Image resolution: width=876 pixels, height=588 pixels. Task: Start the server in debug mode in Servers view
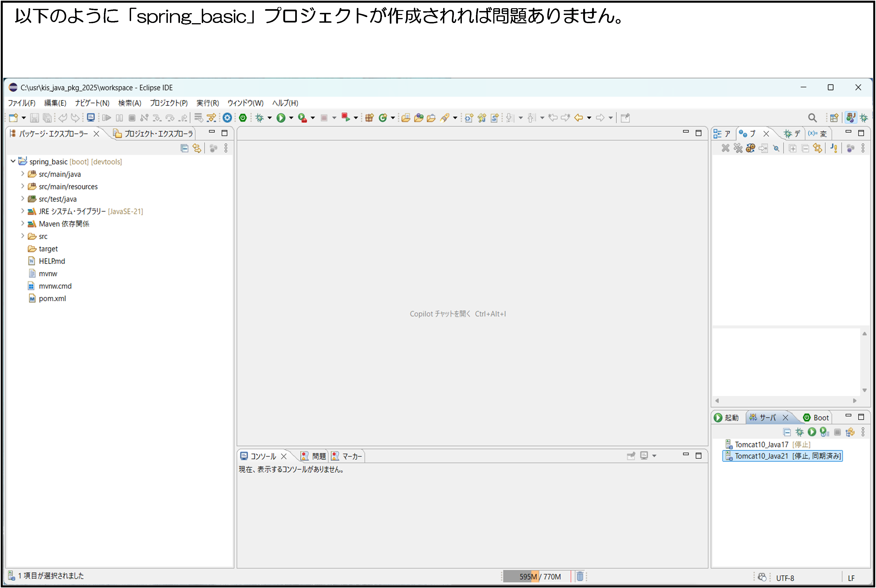pyautogui.click(x=799, y=432)
